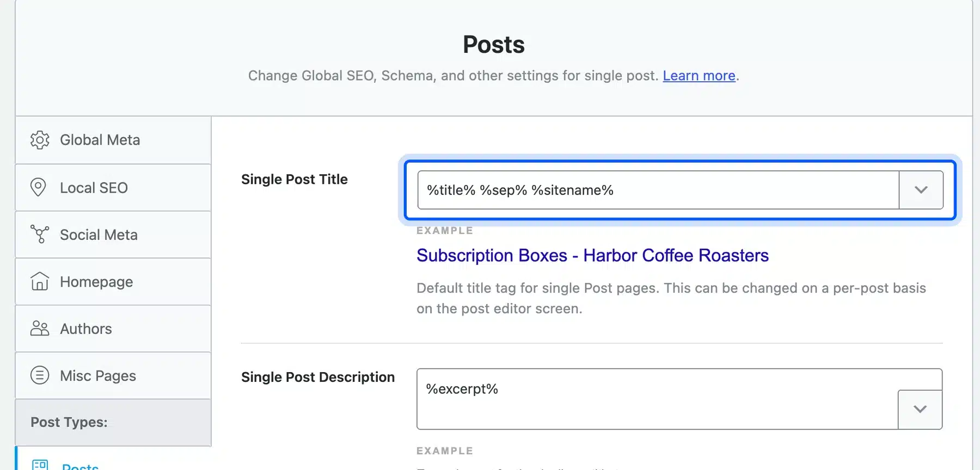This screenshot has width=980, height=470.
Task: Open the Global Meta settings tab
Action: [x=113, y=140]
